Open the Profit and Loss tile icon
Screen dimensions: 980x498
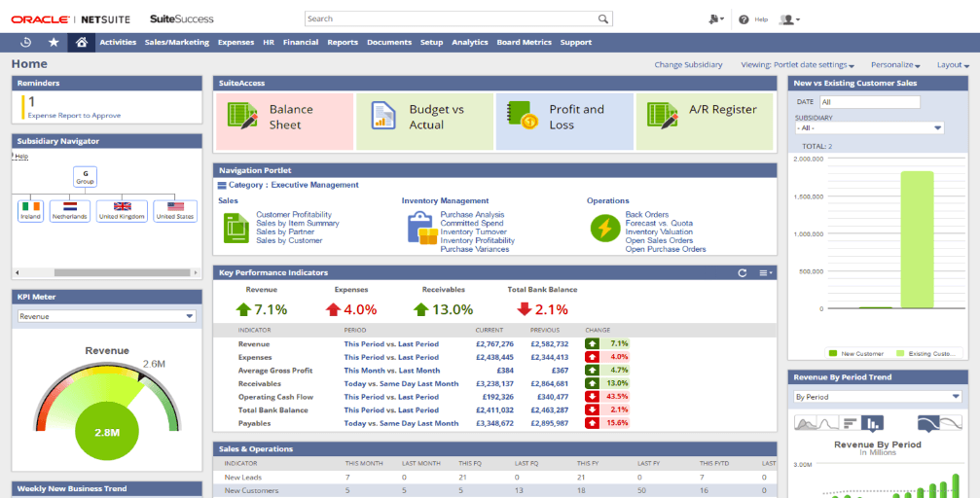pyautogui.click(x=524, y=116)
